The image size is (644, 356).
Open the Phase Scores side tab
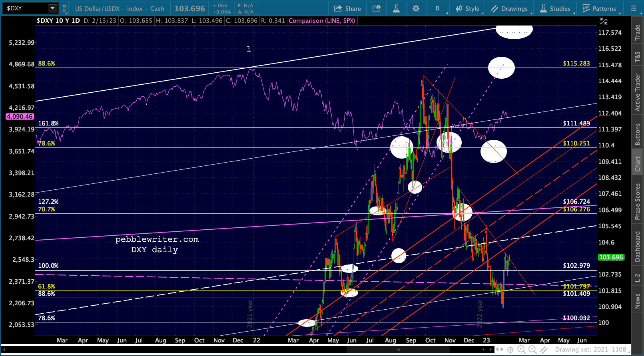click(x=638, y=201)
